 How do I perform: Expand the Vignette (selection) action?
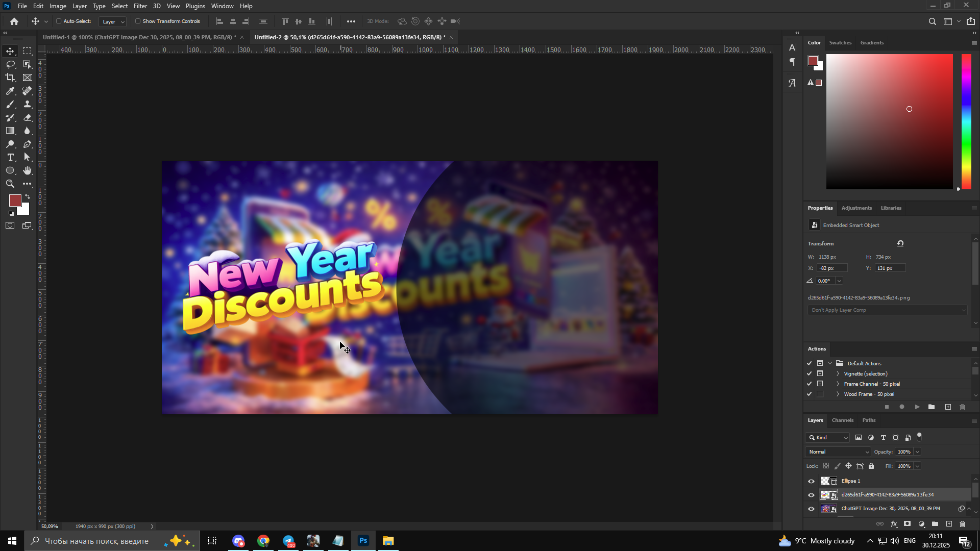click(838, 374)
